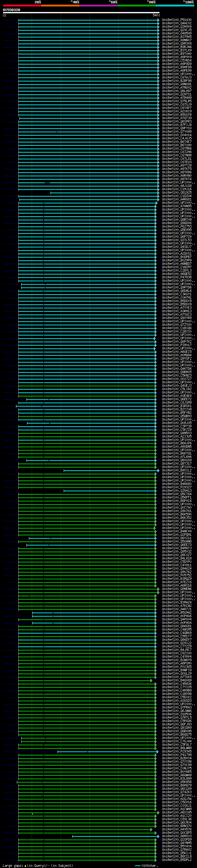Click UniRef100_Q6EE73 label
Viewport: 197px width, 868px height.
coord(177,545)
